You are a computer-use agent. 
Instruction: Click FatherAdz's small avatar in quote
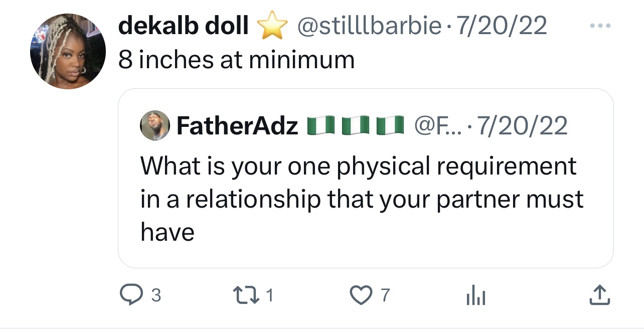[154, 125]
